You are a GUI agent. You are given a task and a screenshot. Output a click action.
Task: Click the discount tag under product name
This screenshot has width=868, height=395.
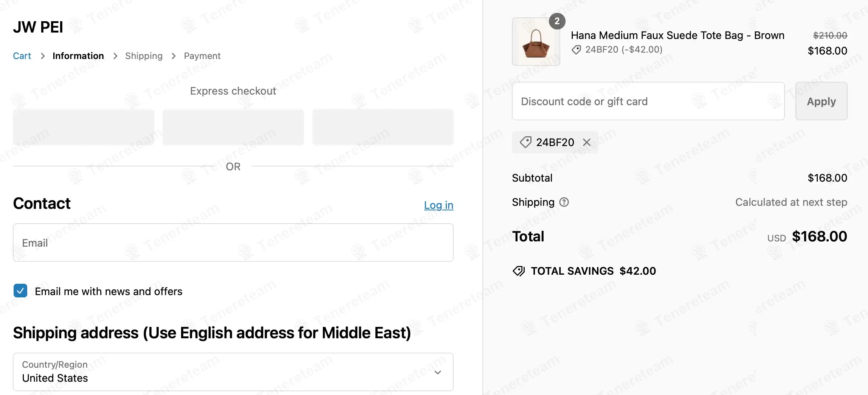(576, 50)
